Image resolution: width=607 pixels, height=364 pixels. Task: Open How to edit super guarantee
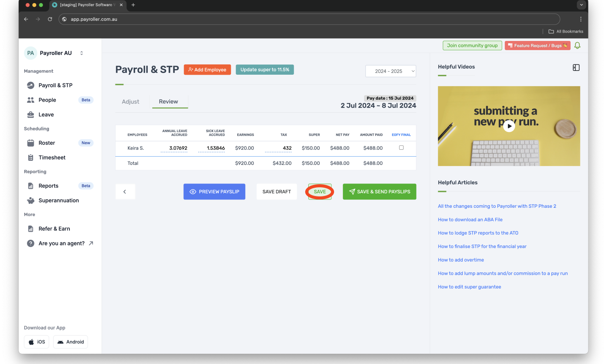click(x=469, y=287)
